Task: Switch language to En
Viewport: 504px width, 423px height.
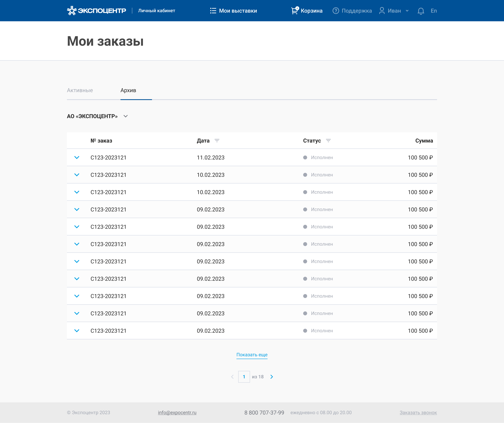Action: click(434, 11)
